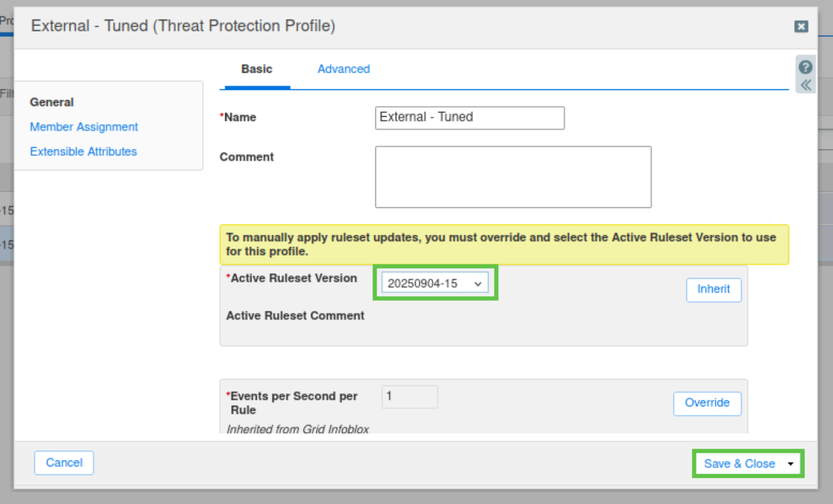Click the Events per Second value box
The image size is (833, 504).
tap(409, 397)
